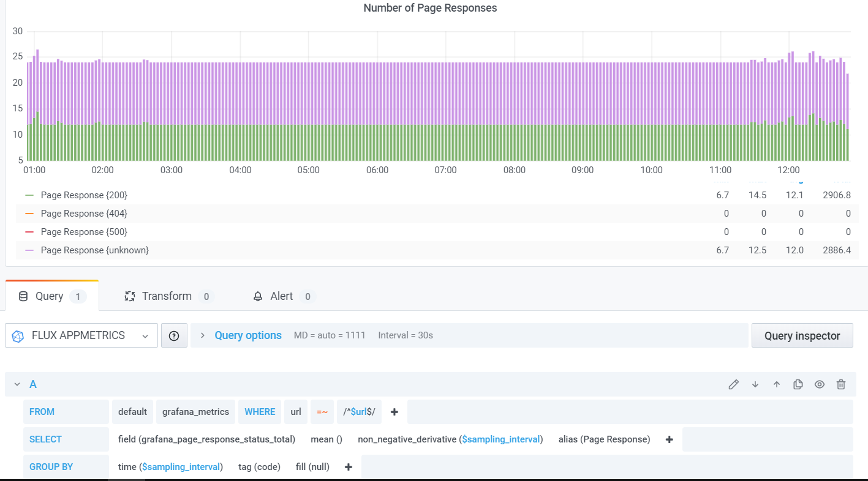This screenshot has height=481, width=868.
Task: Select the Page Response {404} legend link
Action: tap(84, 213)
